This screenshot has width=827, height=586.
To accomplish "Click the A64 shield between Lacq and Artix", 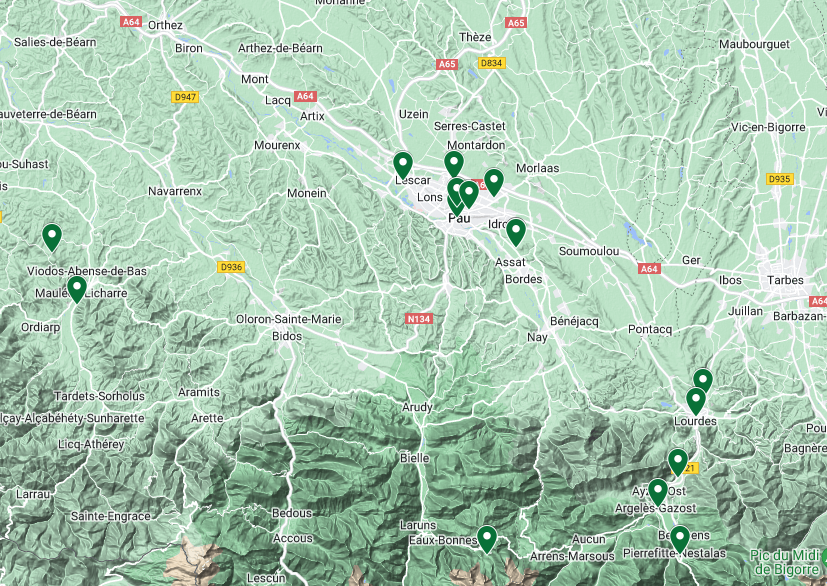I will click(x=305, y=96).
